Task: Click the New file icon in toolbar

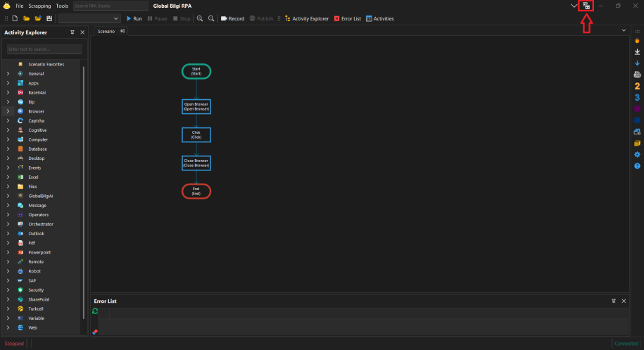Action: pyautogui.click(x=15, y=18)
